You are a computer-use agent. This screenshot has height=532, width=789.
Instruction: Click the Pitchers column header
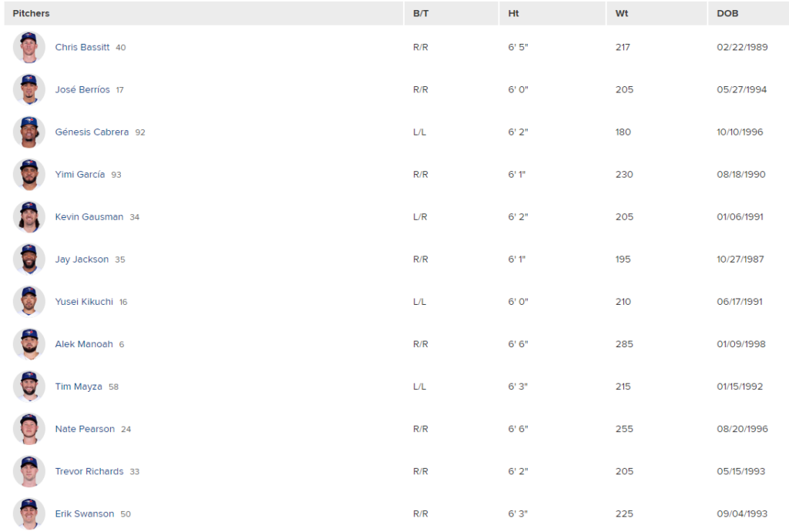(x=31, y=14)
